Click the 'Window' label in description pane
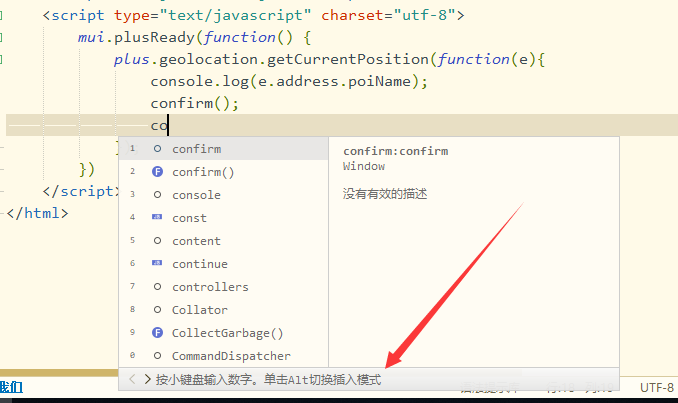 click(364, 166)
